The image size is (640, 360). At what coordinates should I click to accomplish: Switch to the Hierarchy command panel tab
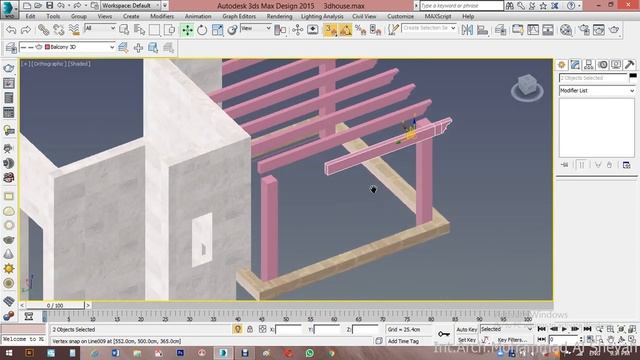(x=589, y=65)
